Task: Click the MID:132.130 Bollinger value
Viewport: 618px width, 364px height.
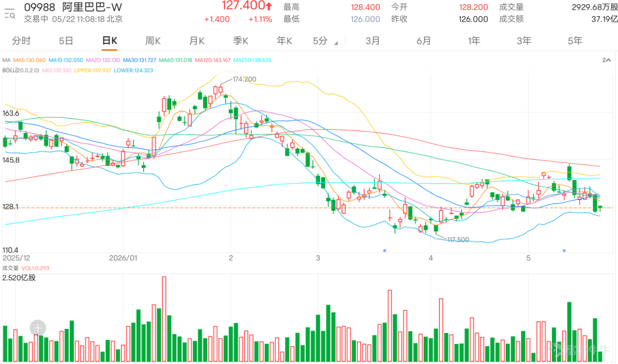Action: 57,70
